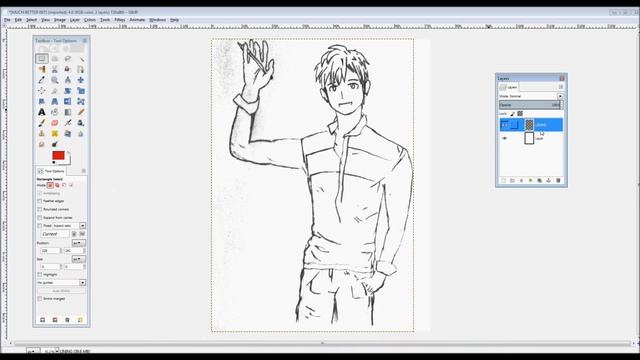The image size is (640, 360).
Task: Click the Auto Shrink button
Action: pos(61,291)
